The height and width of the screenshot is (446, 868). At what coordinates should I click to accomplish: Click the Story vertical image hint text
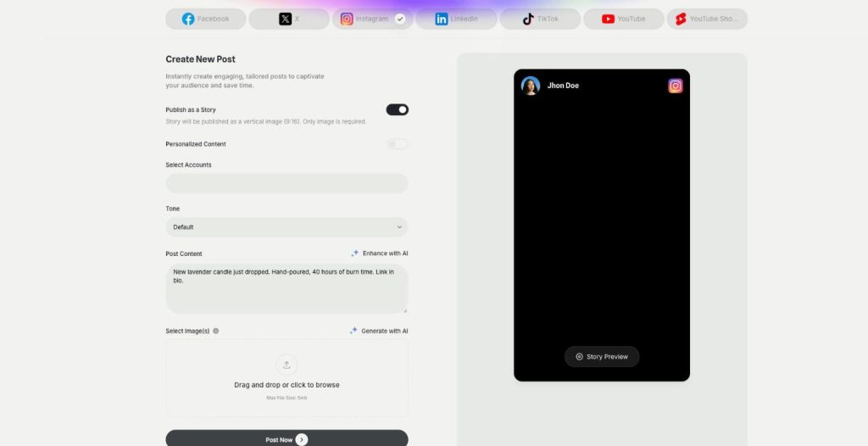click(265, 122)
